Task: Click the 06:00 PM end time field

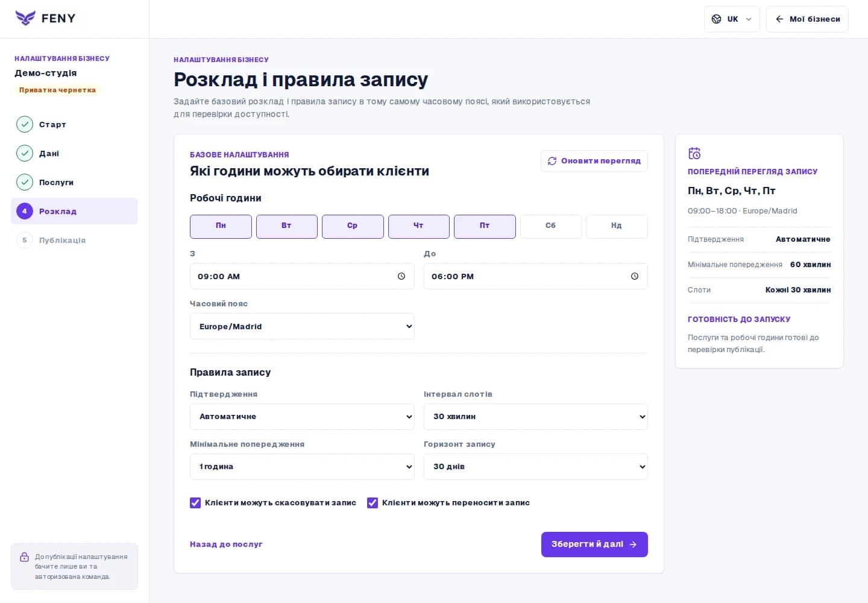Action: (x=536, y=276)
